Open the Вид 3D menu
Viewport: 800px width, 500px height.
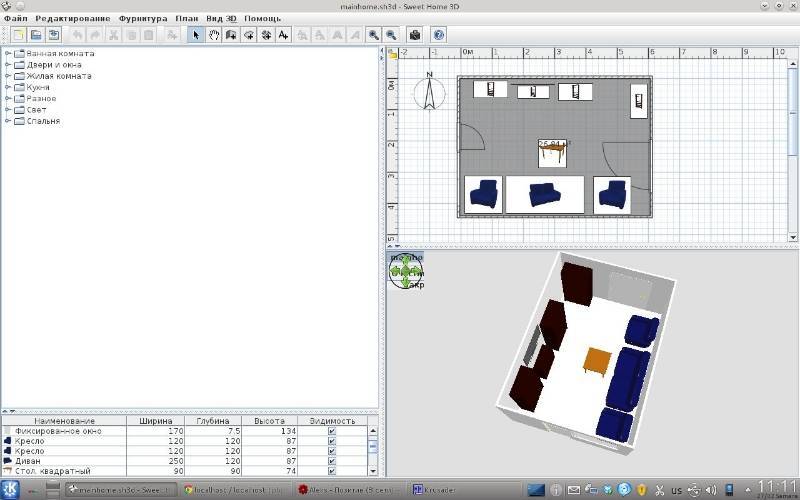221,19
